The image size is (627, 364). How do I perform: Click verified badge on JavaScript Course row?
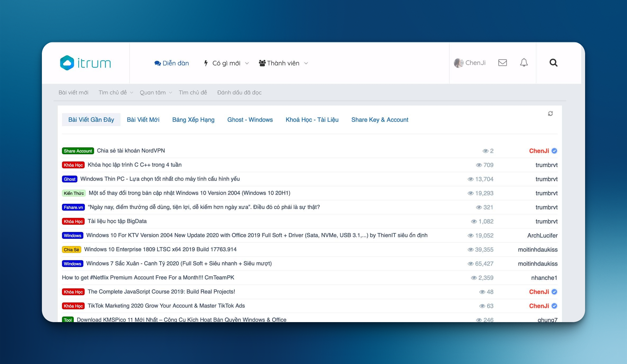pos(554,292)
